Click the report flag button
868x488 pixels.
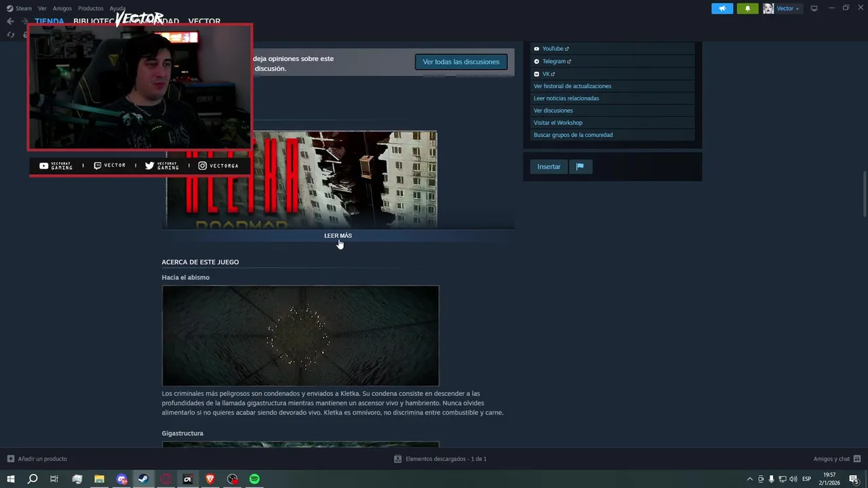click(x=580, y=167)
